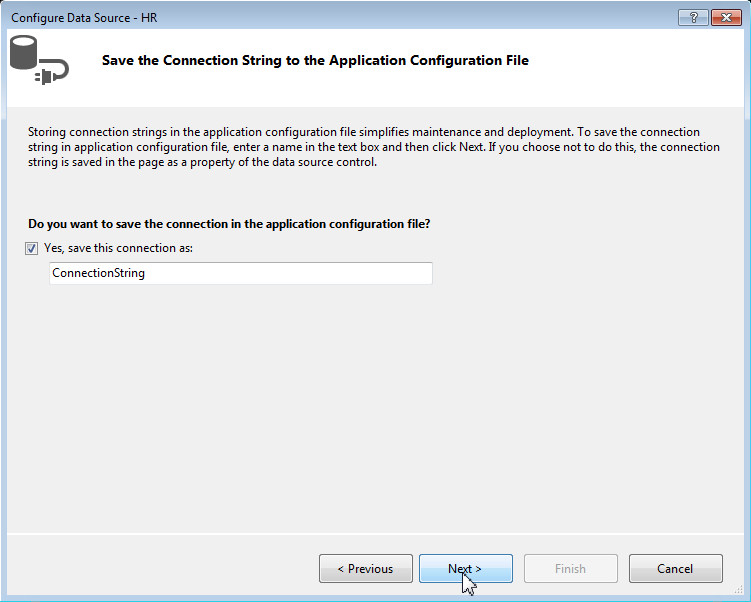Click empty gray area below the text box
The height and width of the screenshot is (602, 751).
pos(375,400)
